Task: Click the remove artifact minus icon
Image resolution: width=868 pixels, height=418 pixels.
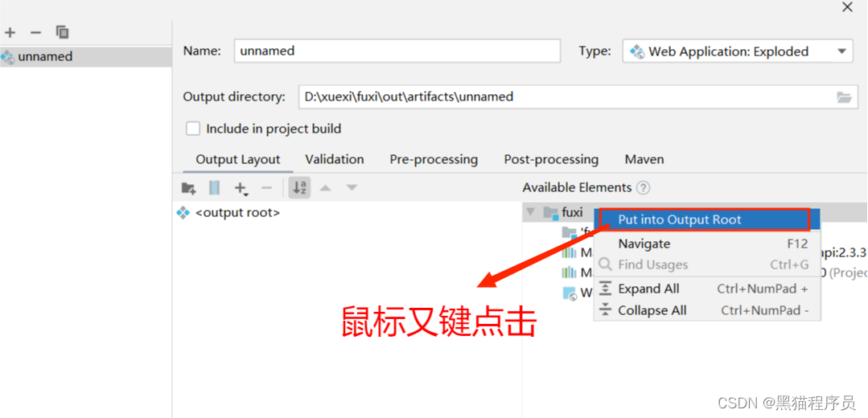Action: pyautogui.click(x=36, y=33)
